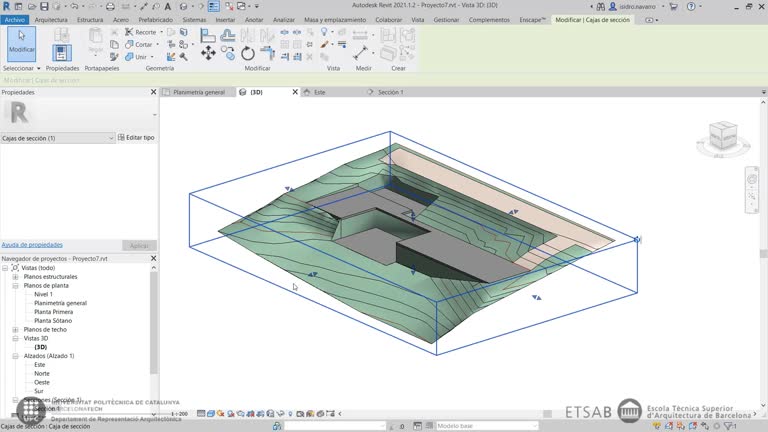Expand the Planos estructurales node

click(15, 277)
